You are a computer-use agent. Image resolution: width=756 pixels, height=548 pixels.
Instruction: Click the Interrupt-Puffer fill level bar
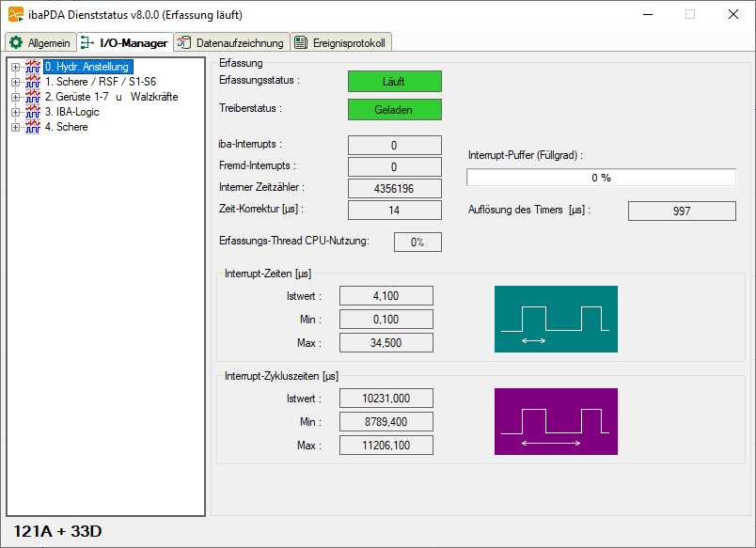(x=601, y=178)
